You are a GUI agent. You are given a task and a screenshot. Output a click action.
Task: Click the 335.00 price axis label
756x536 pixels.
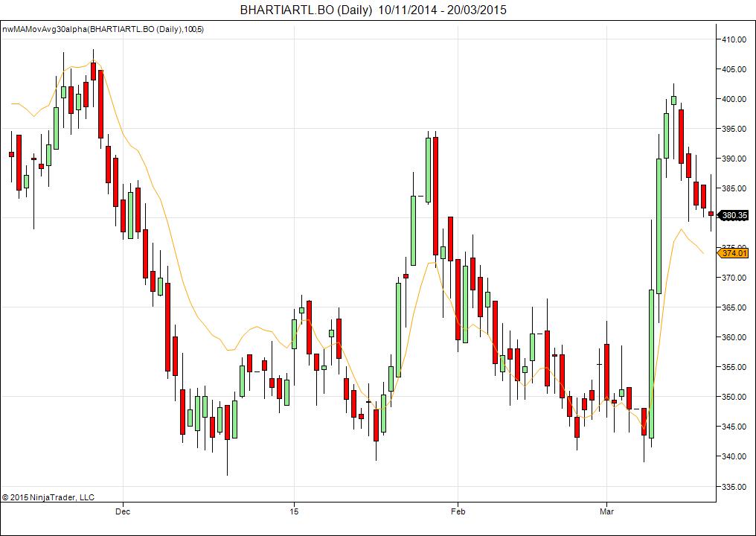click(x=734, y=487)
